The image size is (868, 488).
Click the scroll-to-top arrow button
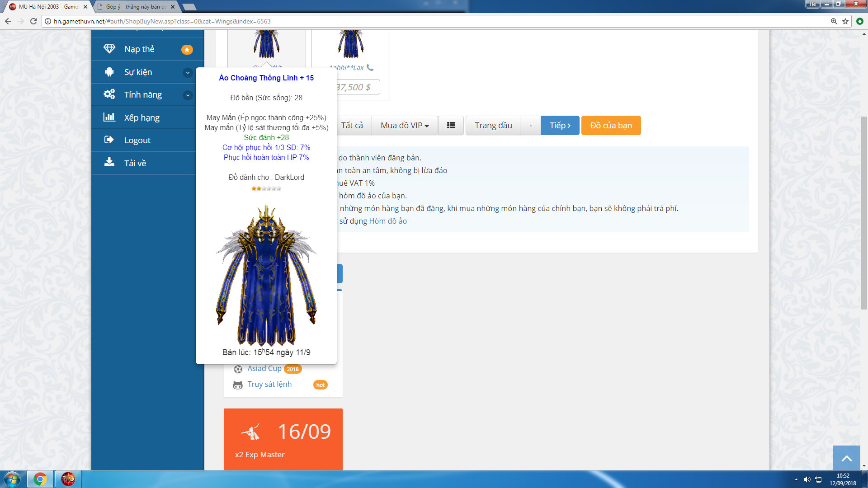pyautogui.click(x=847, y=458)
